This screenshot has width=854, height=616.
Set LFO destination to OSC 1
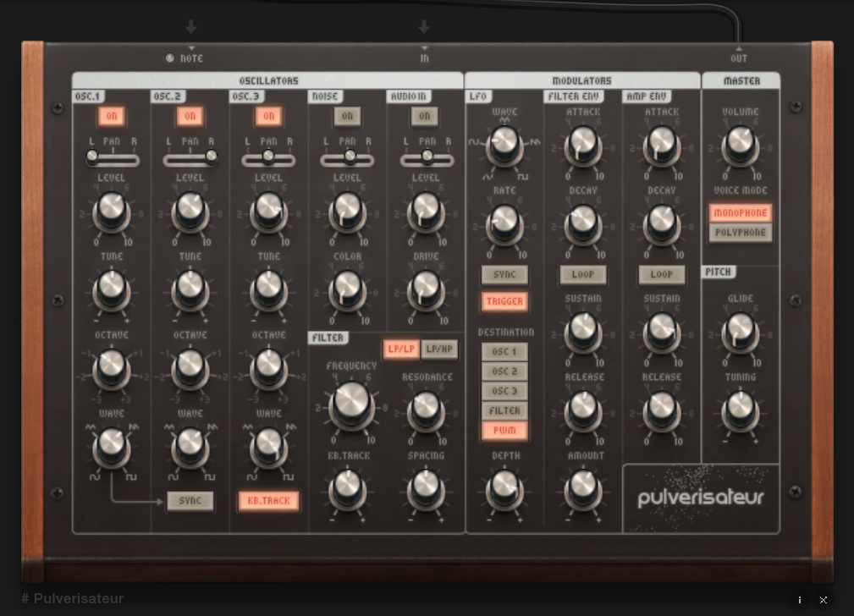[504, 352]
